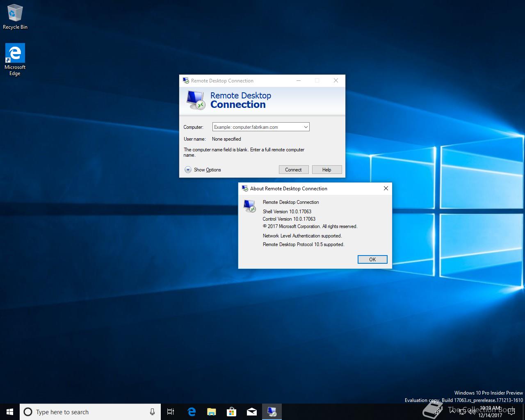Viewport: 525px width, 420px height.
Task: Select the Remote Desktop Connection taskbar icon
Action: click(x=272, y=412)
